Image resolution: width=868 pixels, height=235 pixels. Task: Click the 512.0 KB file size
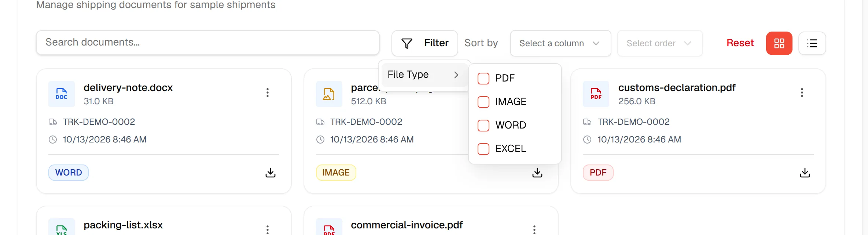368,101
